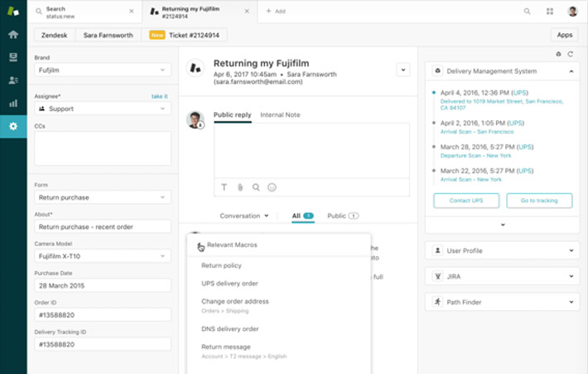This screenshot has width=588, height=374.
Task: Click the Add new tab button
Action: (x=276, y=12)
